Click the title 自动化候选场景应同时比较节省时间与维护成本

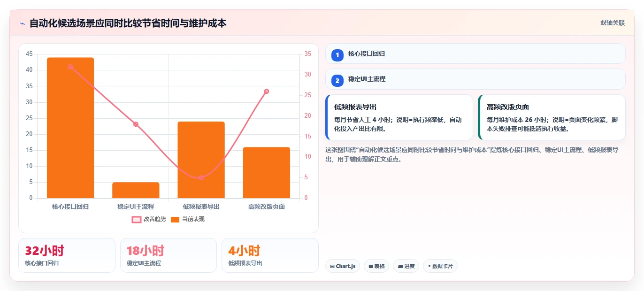[128, 23]
